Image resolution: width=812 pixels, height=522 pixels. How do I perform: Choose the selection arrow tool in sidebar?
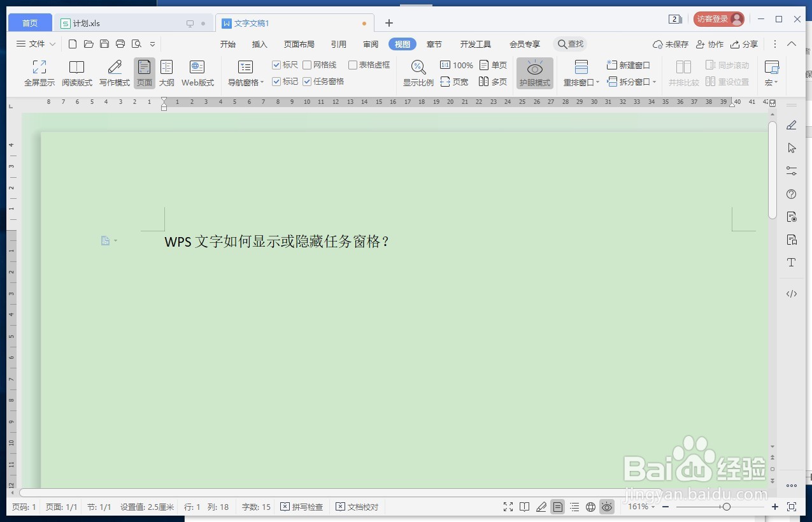pos(792,148)
